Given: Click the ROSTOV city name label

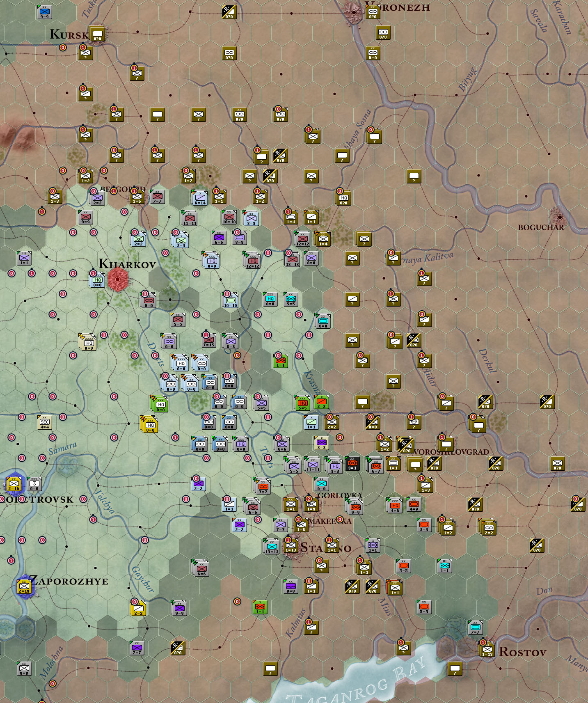Looking at the screenshot, I should 523,652.
